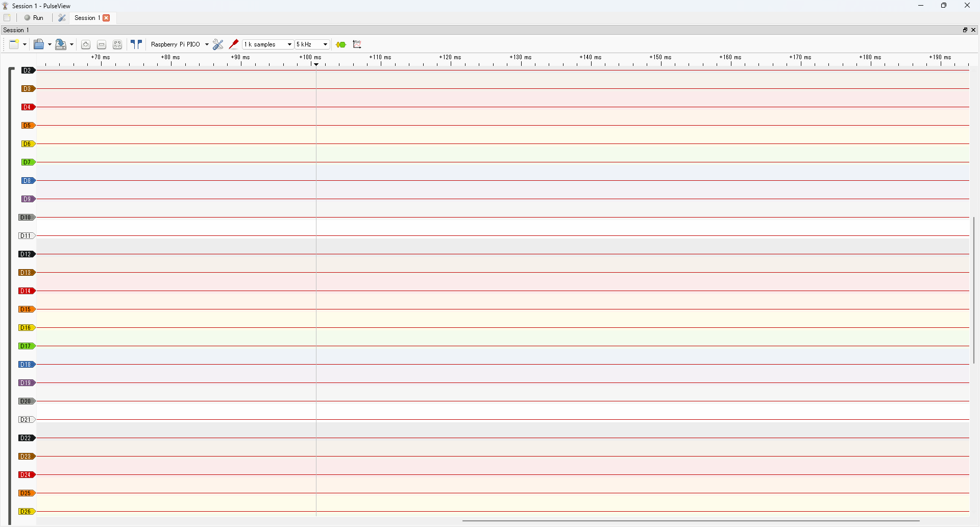Switch to the Session 1 tab
This screenshot has width=980, height=527.
[86, 18]
